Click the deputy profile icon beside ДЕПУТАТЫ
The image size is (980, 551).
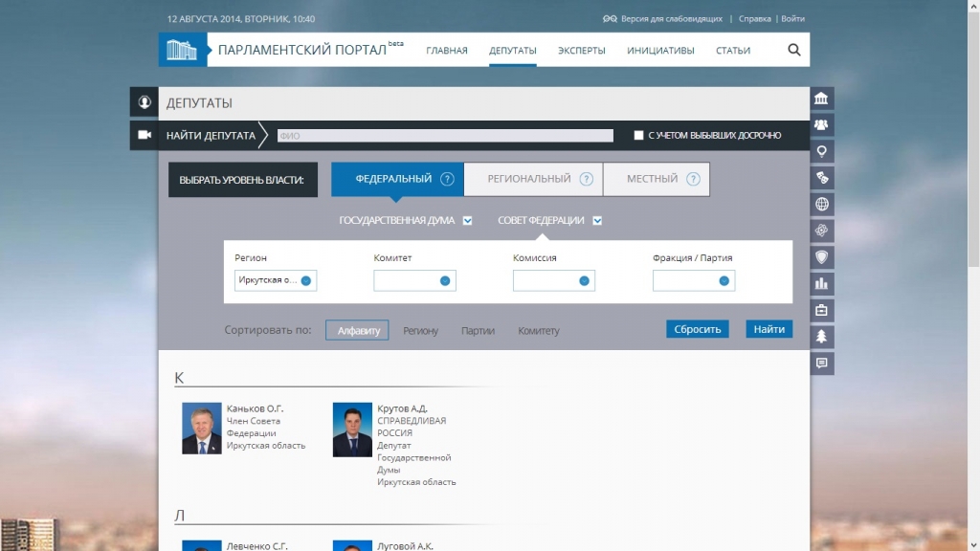(145, 102)
